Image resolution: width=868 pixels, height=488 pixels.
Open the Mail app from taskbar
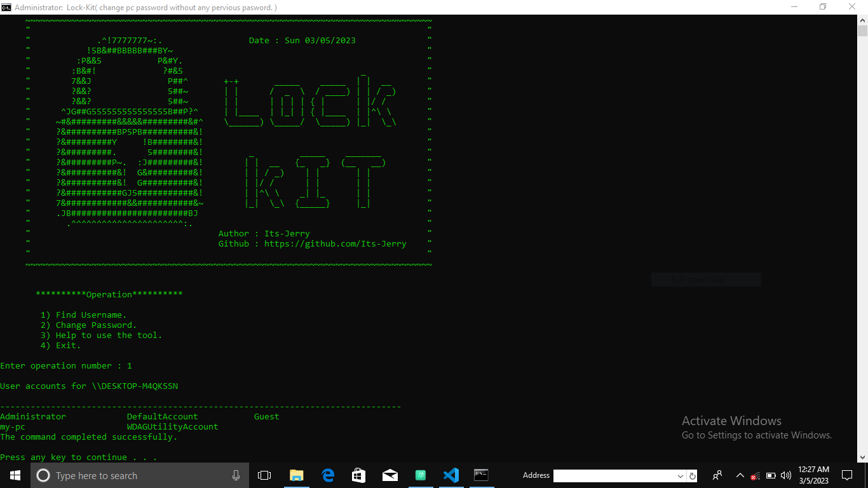[x=390, y=475]
